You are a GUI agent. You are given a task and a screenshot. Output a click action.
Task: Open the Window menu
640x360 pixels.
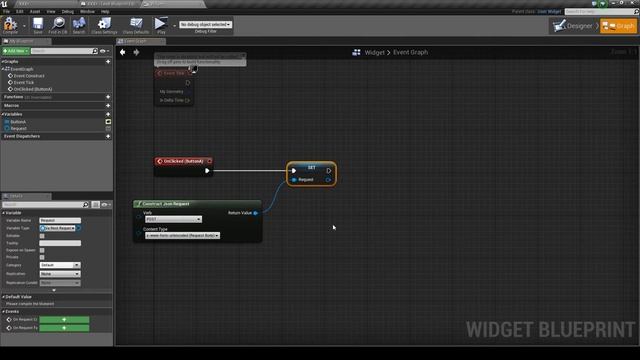point(87,11)
